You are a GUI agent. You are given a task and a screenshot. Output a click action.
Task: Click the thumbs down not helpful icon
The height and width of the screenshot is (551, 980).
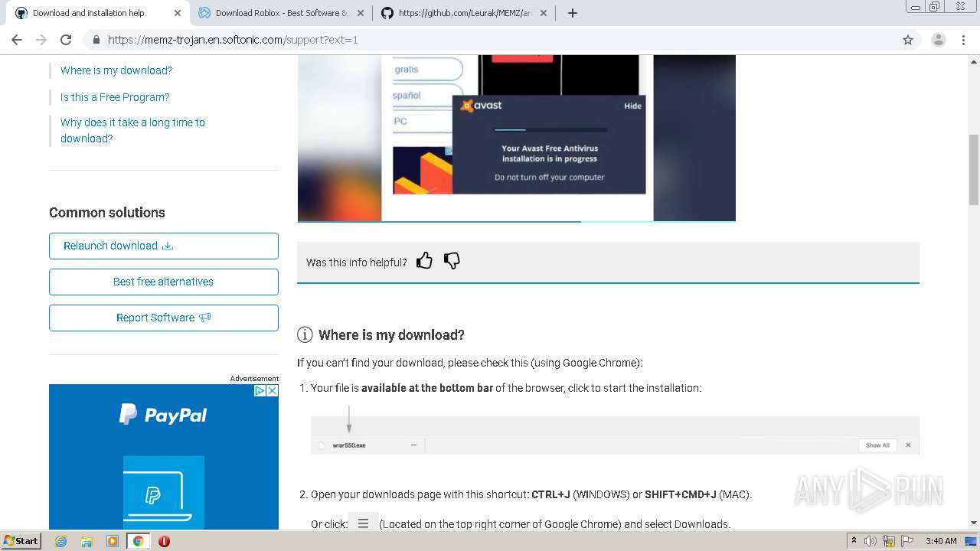pyautogui.click(x=452, y=261)
